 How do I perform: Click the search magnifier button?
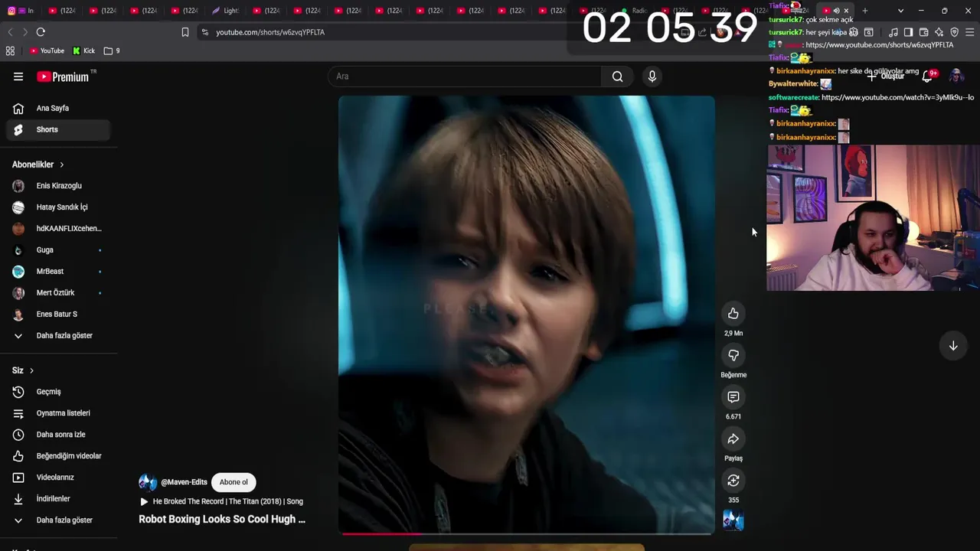[x=617, y=77]
